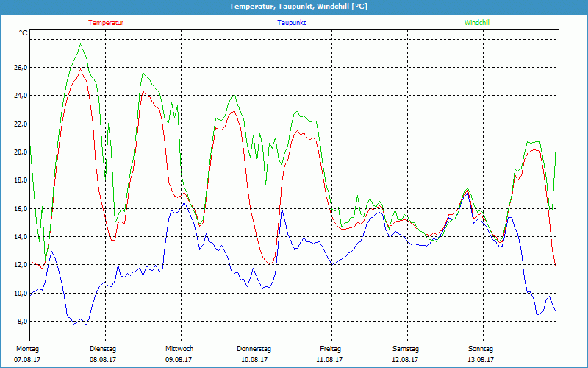Click the '20,0' y-axis value
Image resolution: width=588 pixels, height=368 pixels.
pyautogui.click(x=21, y=152)
